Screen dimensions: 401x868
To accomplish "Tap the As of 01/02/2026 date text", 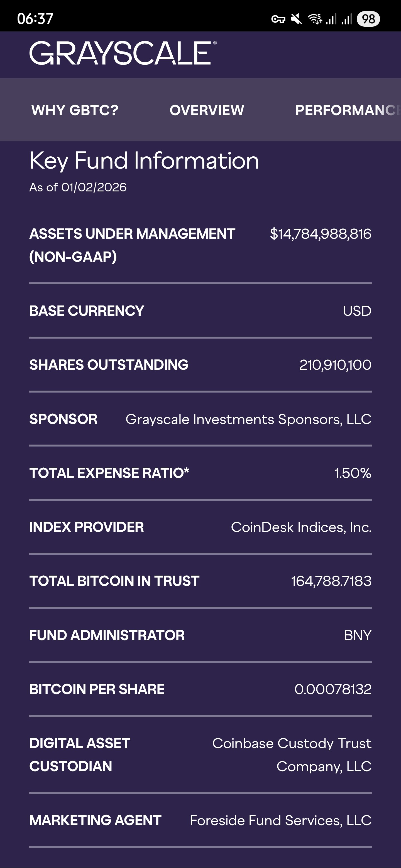I will (78, 187).
